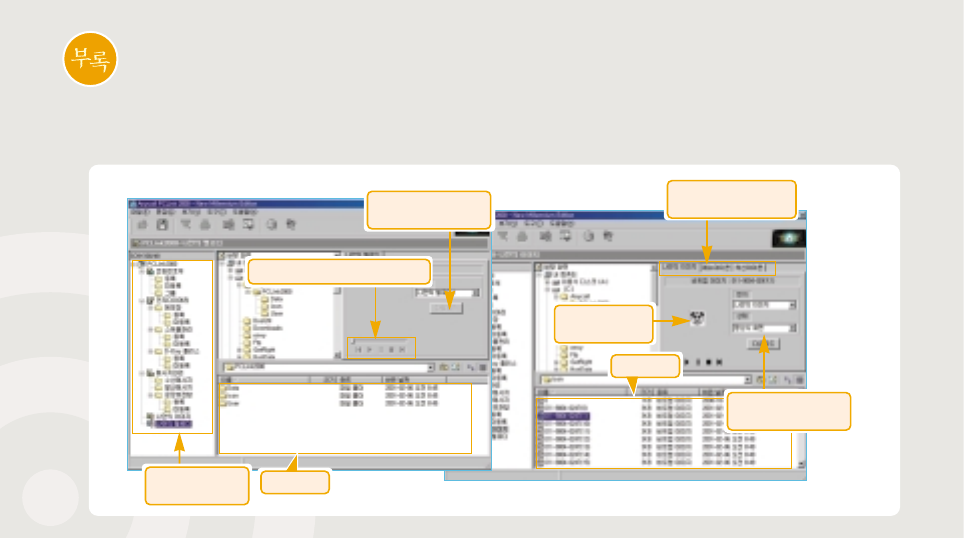Open the first menu in left window menu bar
The width and height of the screenshot is (964, 538).
139,212
